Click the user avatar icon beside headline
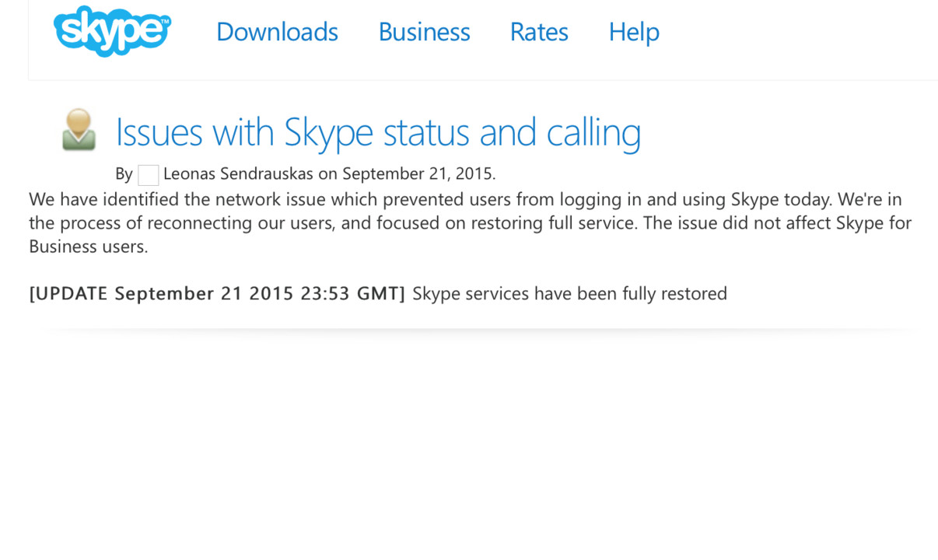The width and height of the screenshot is (938, 560). click(79, 130)
